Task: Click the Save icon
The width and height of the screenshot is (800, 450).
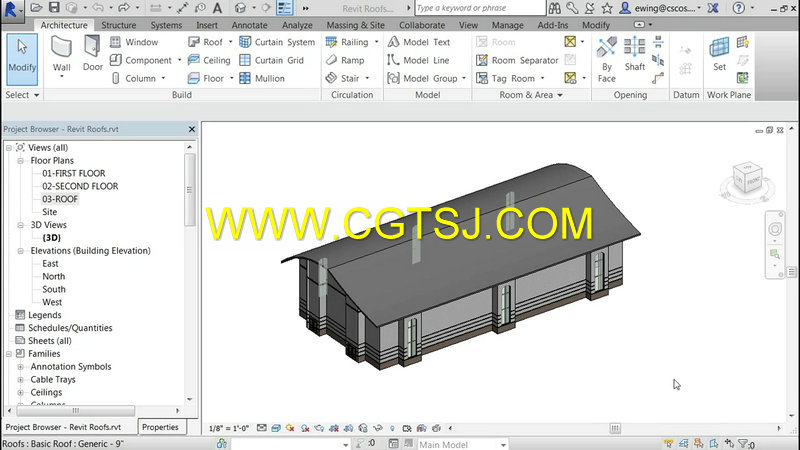Action: [54, 8]
